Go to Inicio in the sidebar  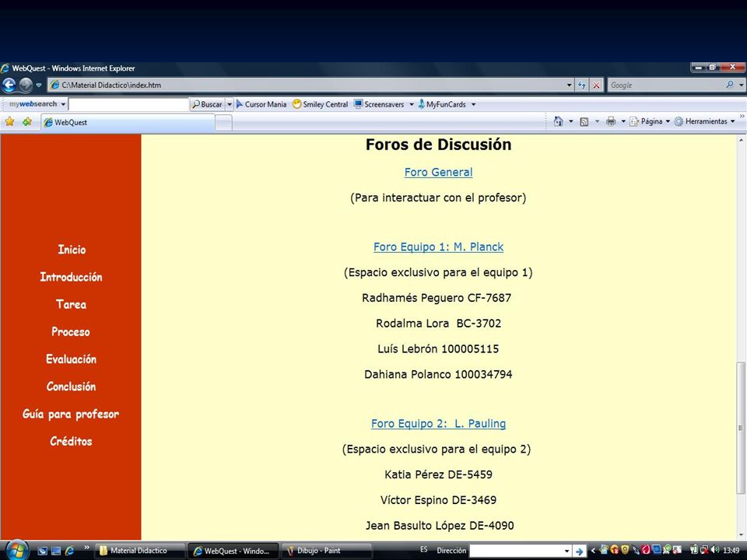tap(72, 250)
